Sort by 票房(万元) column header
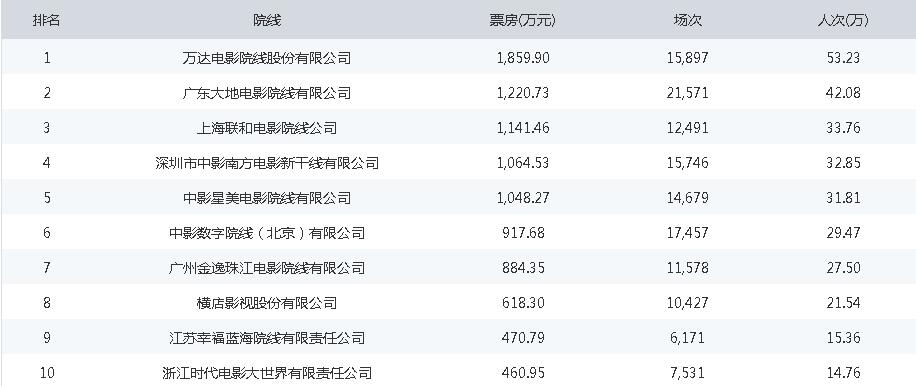This screenshot has width=916, height=386. tap(523, 21)
